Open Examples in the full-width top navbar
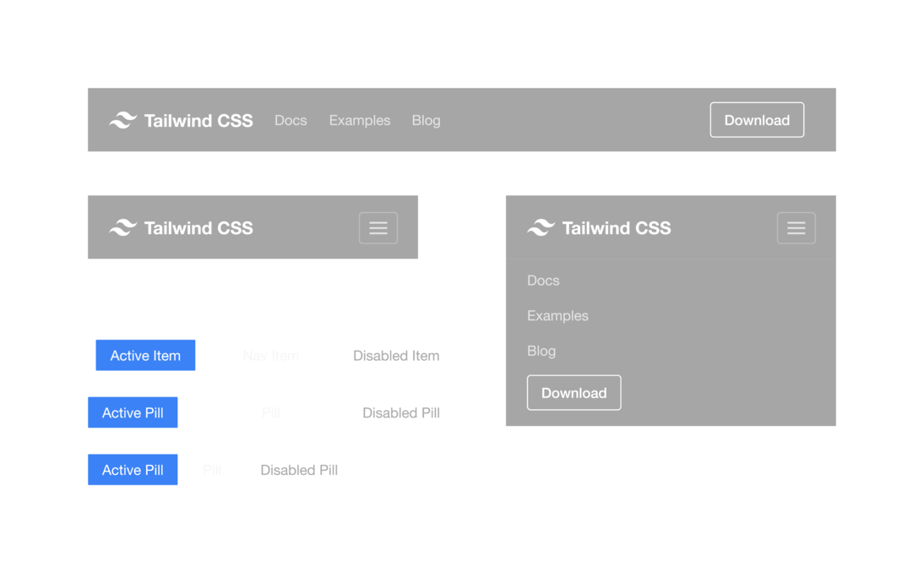The image size is (924, 573). 360,120
